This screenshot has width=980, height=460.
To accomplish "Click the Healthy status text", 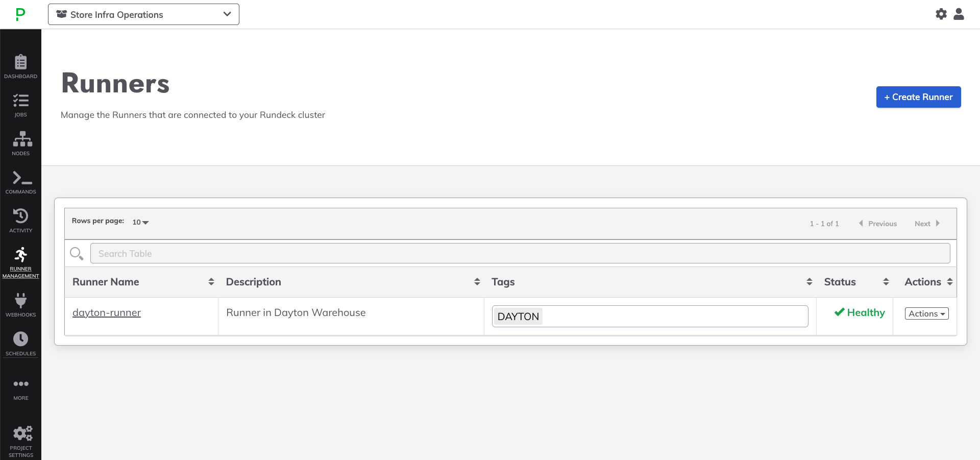I will click(x=866, y=312).
